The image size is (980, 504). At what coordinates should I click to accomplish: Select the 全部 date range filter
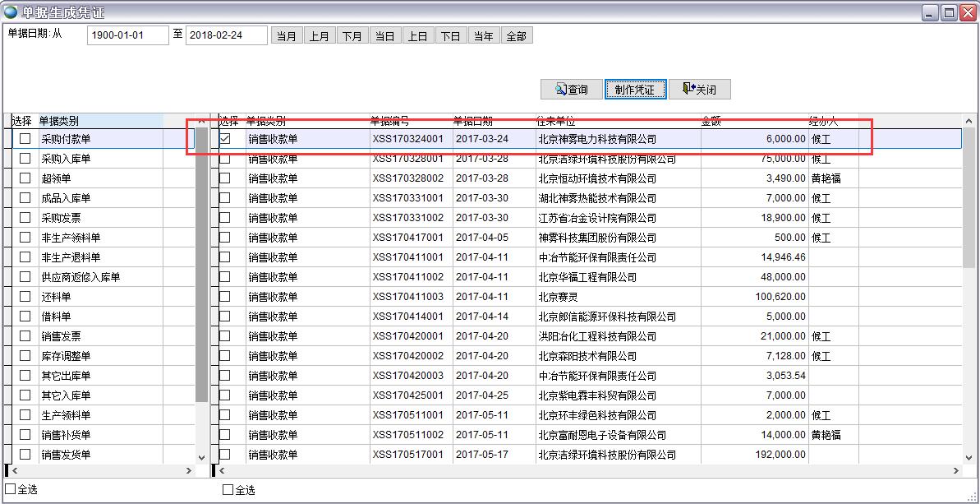pyautogui.click(x=516, y=36)
